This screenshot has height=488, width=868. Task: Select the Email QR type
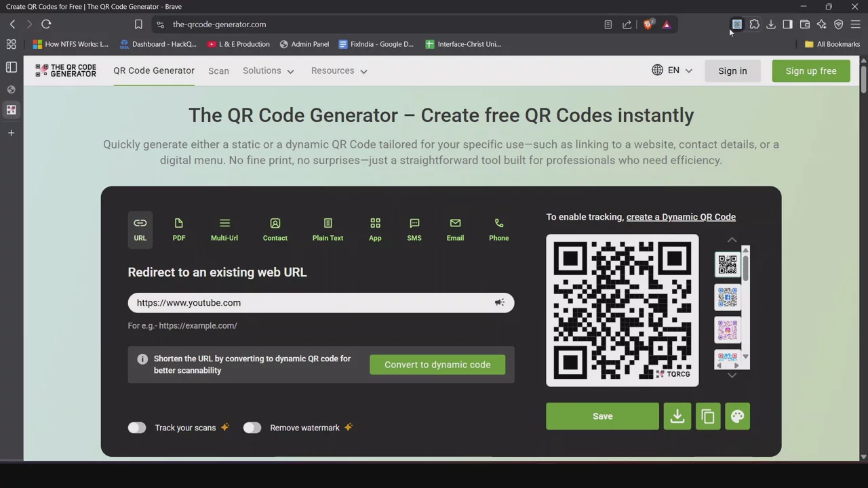[455, 230]
